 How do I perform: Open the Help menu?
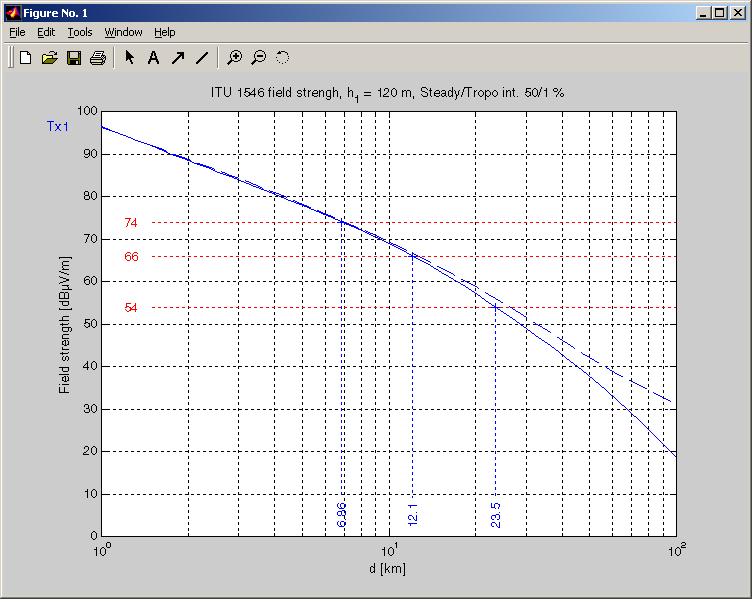click(164, 32)
